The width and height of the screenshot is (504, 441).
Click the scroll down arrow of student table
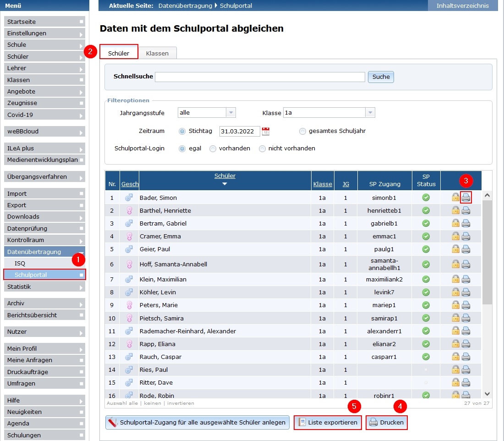(x=488, y=394)
